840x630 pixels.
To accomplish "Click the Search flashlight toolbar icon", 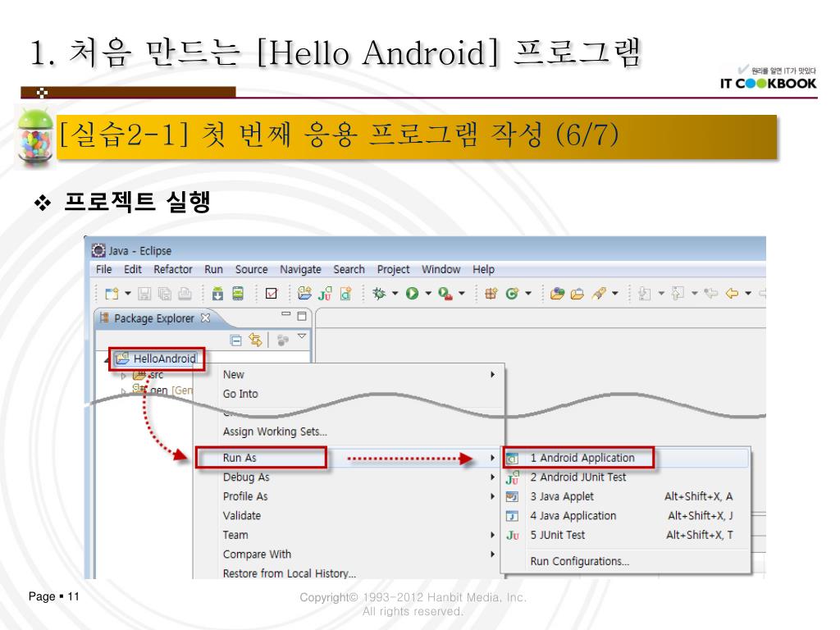I will point(599,294).
